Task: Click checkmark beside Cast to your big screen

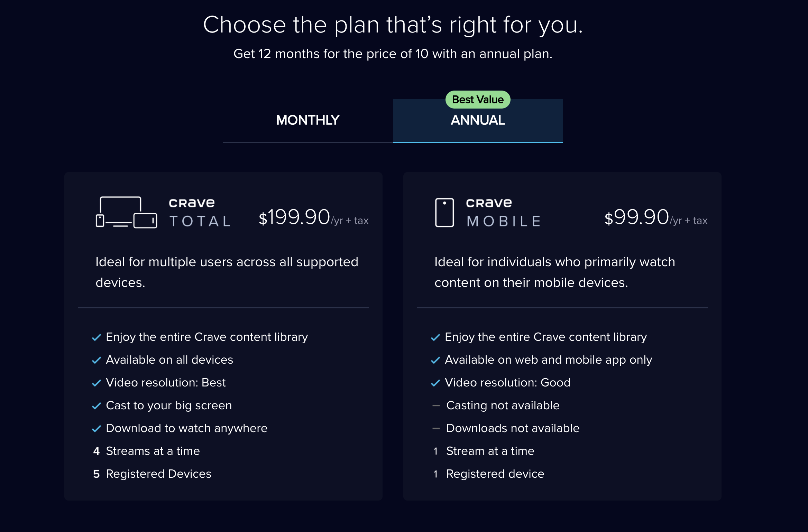Action: click(x=97, y=406)
